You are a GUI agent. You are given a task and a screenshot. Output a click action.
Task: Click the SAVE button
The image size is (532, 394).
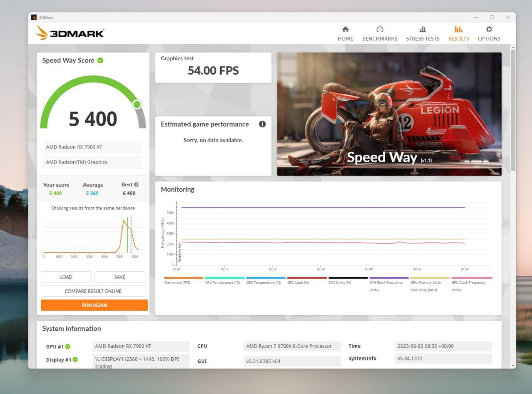120,277
